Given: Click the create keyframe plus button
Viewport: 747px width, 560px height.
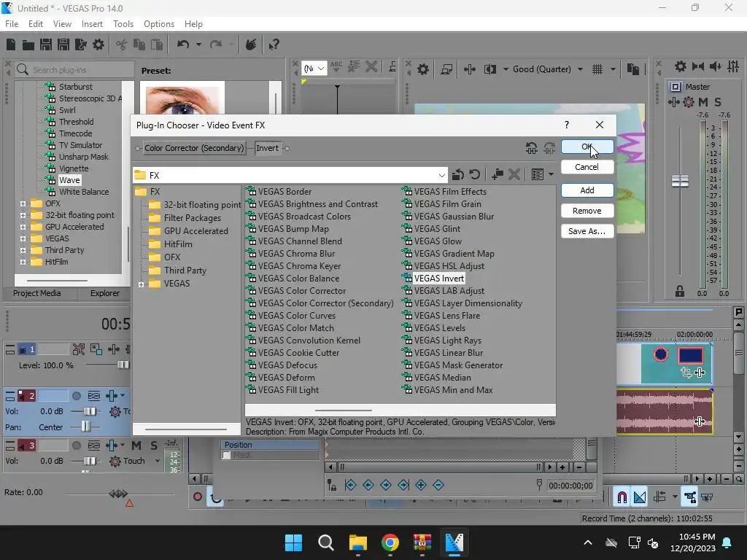Looking at the screenshot, I should pyautogui.click(x=421, y=485).
